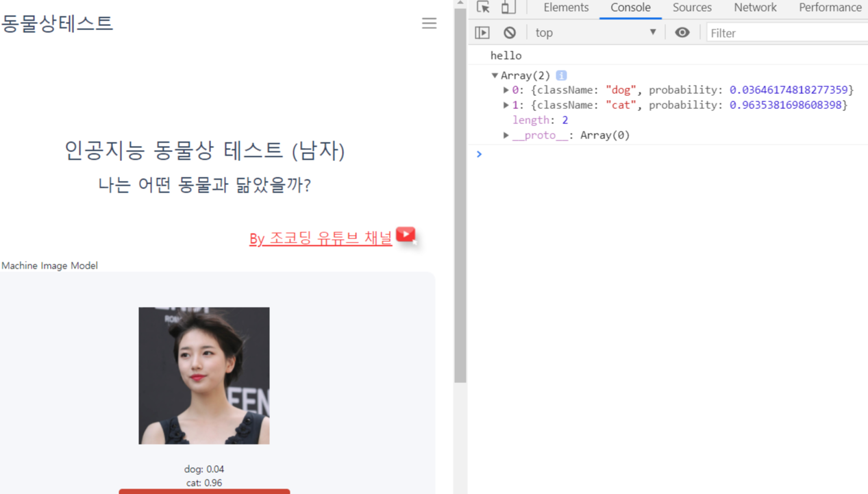Image resolution: width=868 pixels, height=494 pixels.
Task: Click the length: 2 property line
Action: coord(541,120)
